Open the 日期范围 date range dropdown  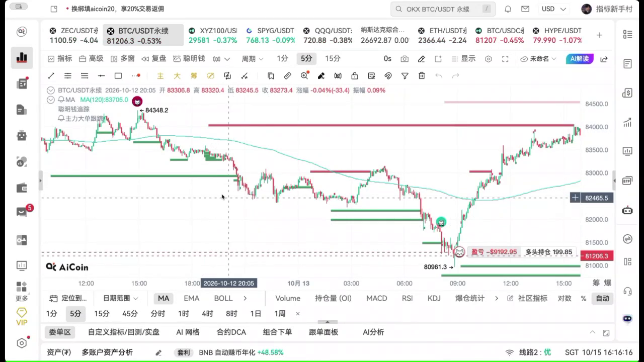click(121, 298)
